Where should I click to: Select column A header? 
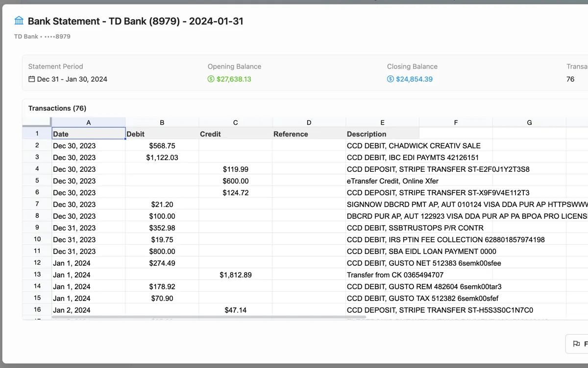click(x=88, y=122)
